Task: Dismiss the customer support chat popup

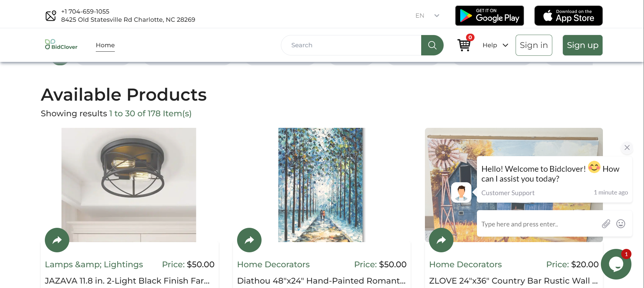Action: pos(627,148)
